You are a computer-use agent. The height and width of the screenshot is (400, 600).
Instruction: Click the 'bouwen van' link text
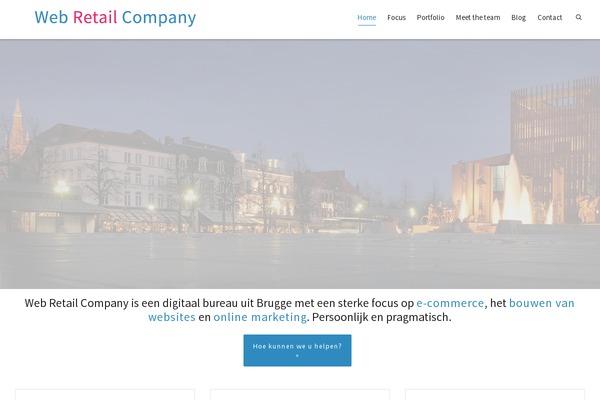541,303
